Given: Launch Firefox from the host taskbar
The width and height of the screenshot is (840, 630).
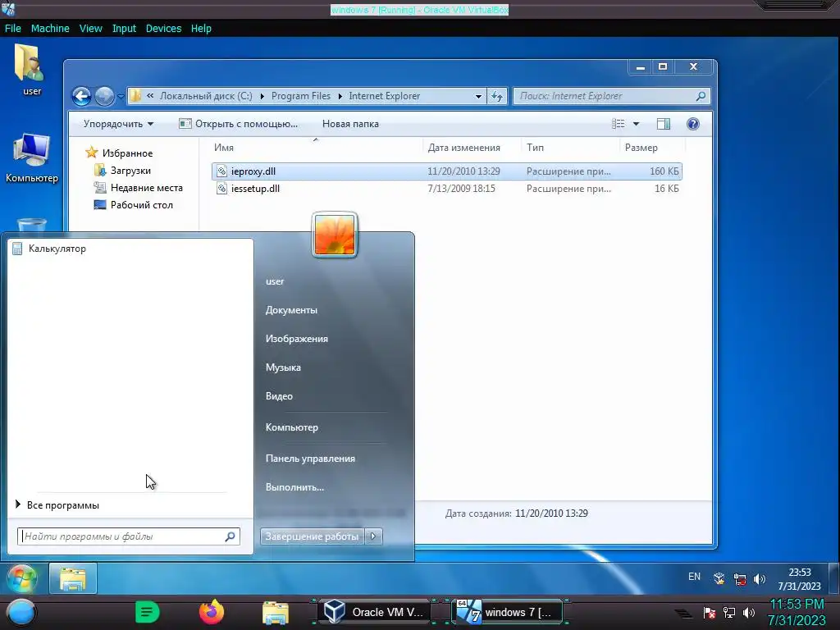Looking at the screenshot, I should tap(212, 612).
